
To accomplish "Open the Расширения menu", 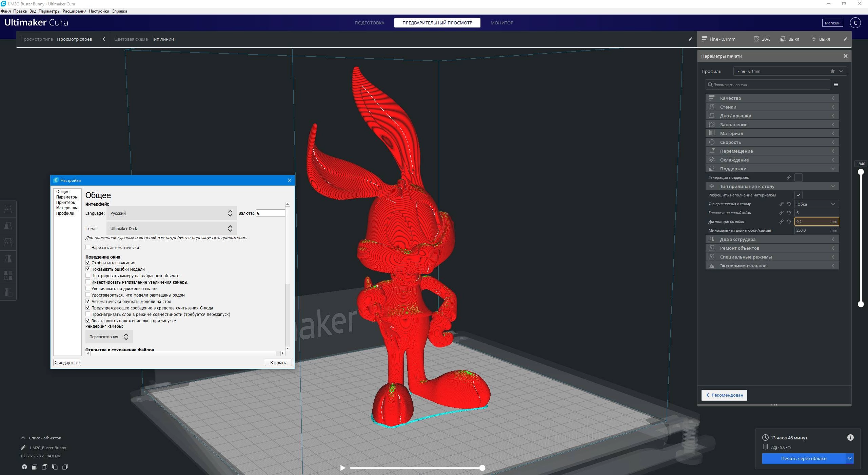I will (74, 11).
